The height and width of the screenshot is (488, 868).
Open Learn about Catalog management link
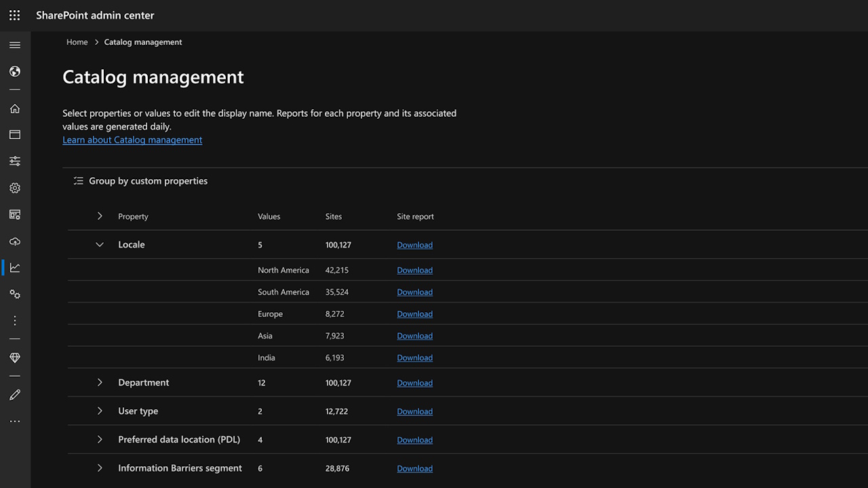(132, 140)
